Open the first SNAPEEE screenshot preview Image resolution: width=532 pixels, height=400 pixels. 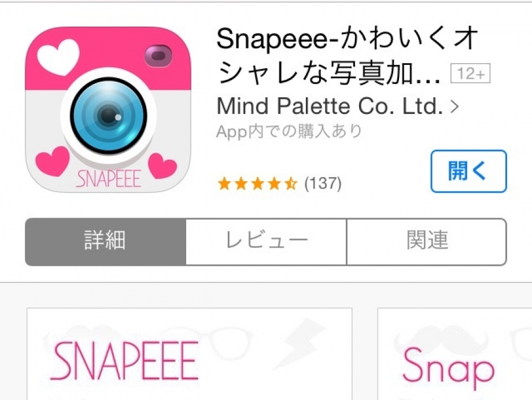(189, 354)
